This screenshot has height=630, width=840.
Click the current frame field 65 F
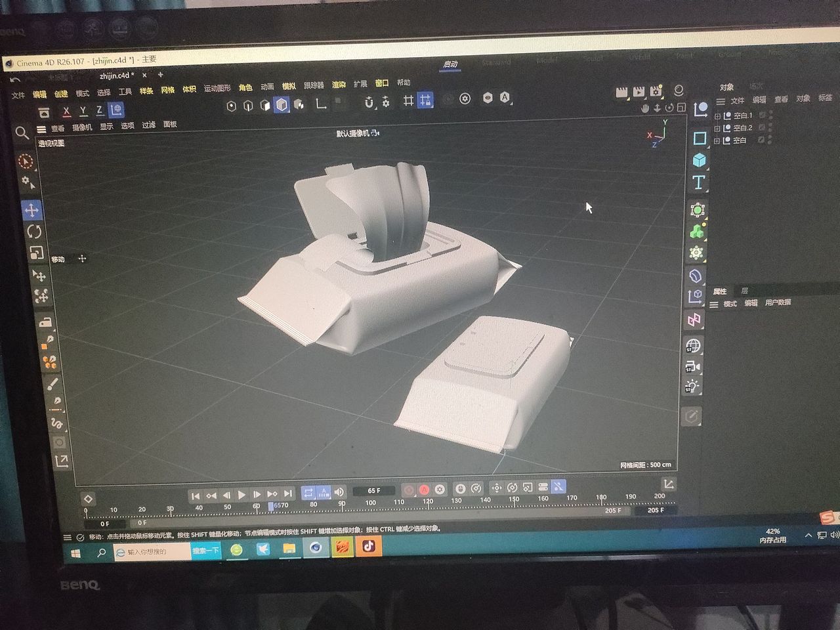pyautogui.click(x=374, y=491)
